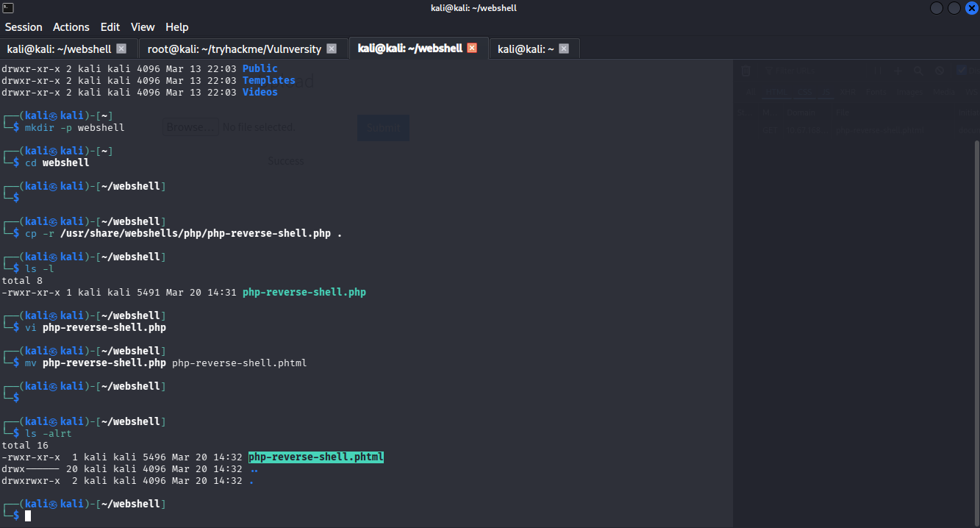Screen dimensions: 980x528
Task: Close the kali@kali: ~ tab
Action: pyautogui.click(x=564, y=49)
